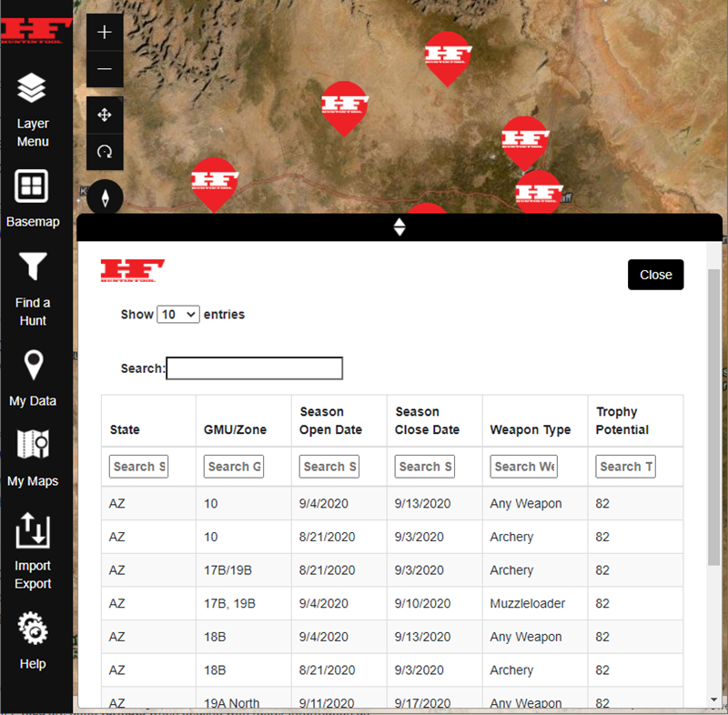The height and width of the screenshot is (715, 728).
Task: Close the hunt results panel
Action: pyautogui.click(x=655, y=275)
